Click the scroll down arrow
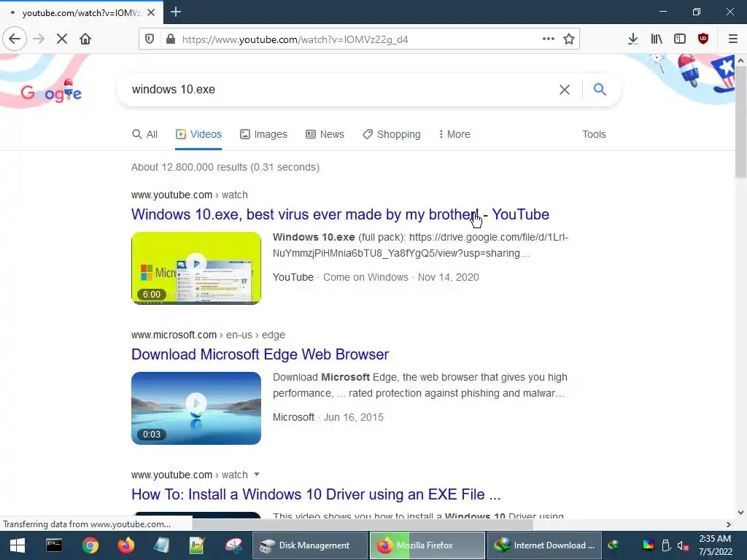Image resolution: width=747 pixels, height=560 pixels. click(740, 513)
